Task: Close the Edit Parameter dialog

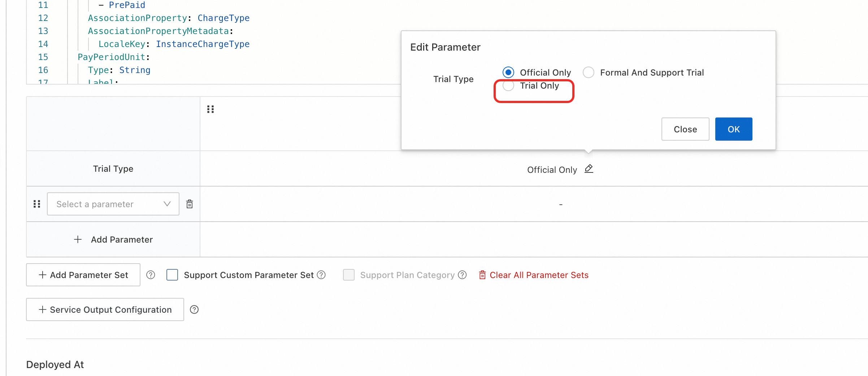Action: 685,129
